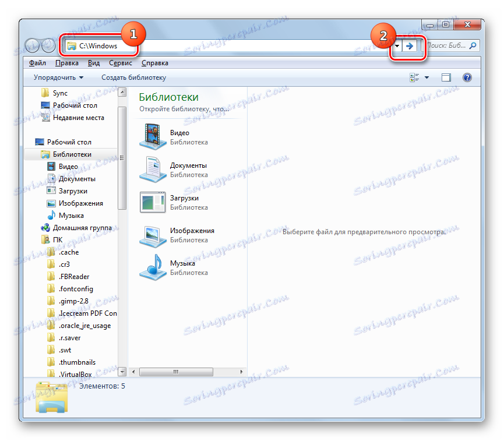Select .Icecream PDF Con folder in tree

[82, 313]
